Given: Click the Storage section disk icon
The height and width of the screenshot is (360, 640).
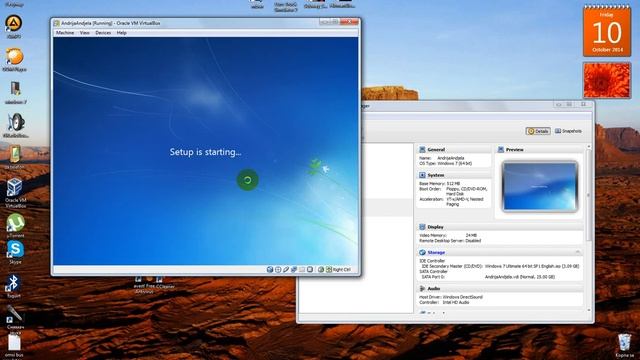Looking at the screenshot, I should pyautogui.click(x=422, y=253).
